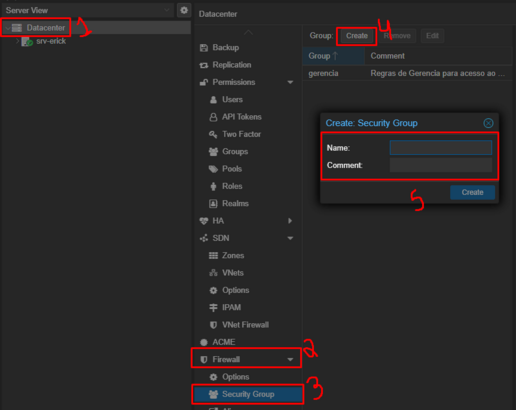
Task: Click the gear icon beside Server View
Action: point(184,10)
